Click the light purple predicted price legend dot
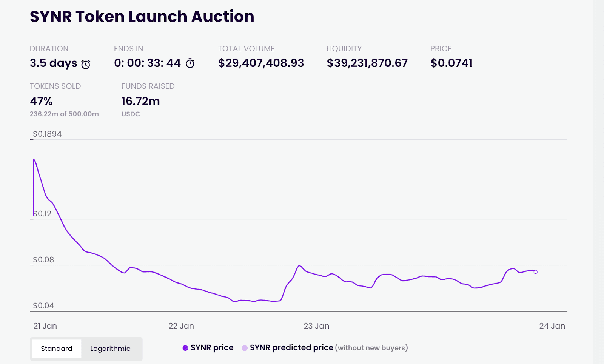Screen dimensions: 604x364 245,348
